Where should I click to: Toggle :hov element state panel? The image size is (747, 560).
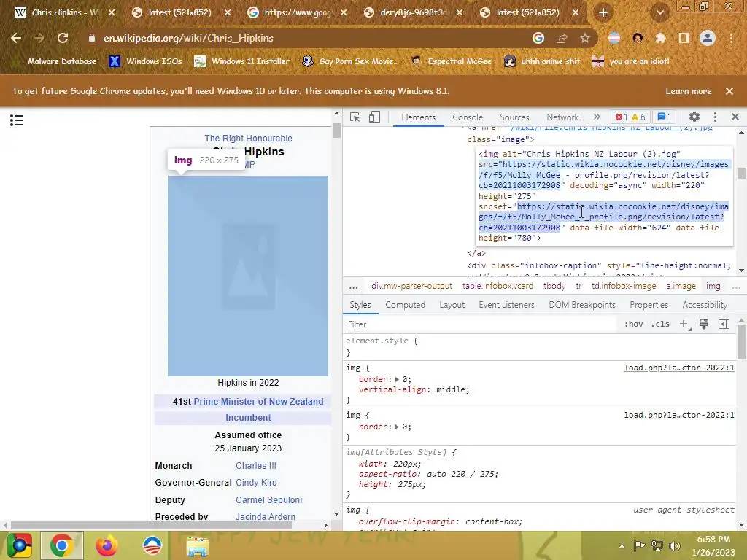click(x=634, y=324)
